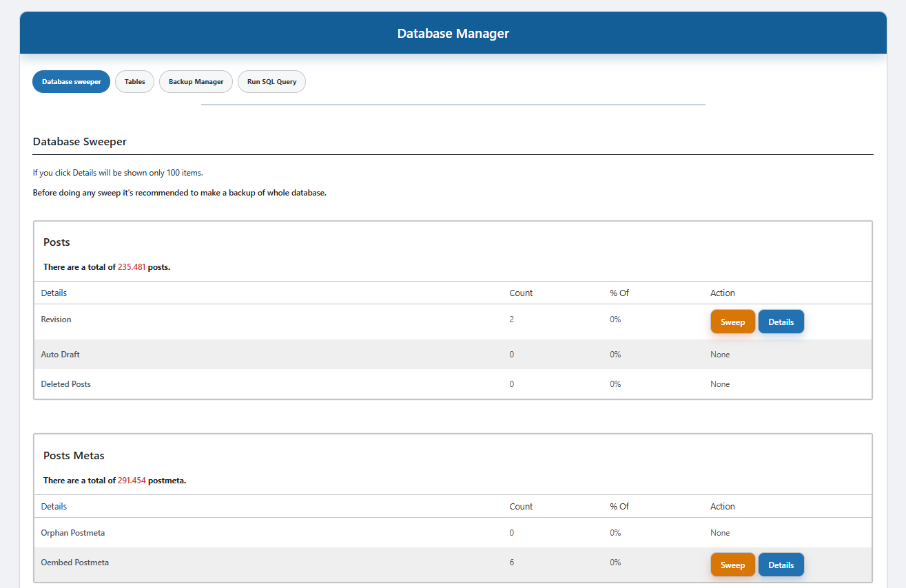906x588 pixels.
Task: Sweep the Oembed Postmeta entries
Action: (x=732, y=565)
